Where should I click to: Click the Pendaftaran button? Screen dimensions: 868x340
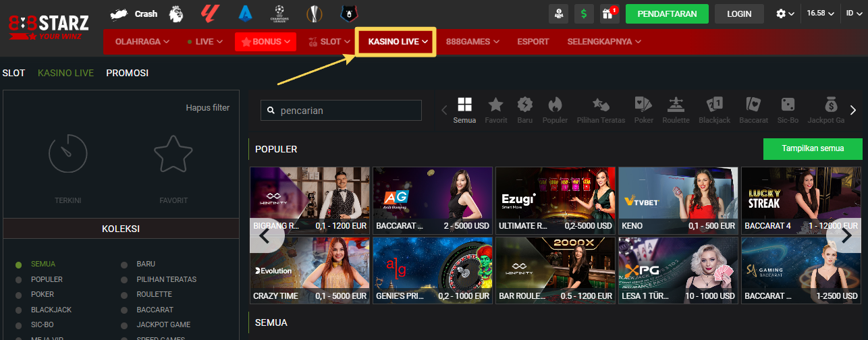pyautogui.click(x=667, y=13)
